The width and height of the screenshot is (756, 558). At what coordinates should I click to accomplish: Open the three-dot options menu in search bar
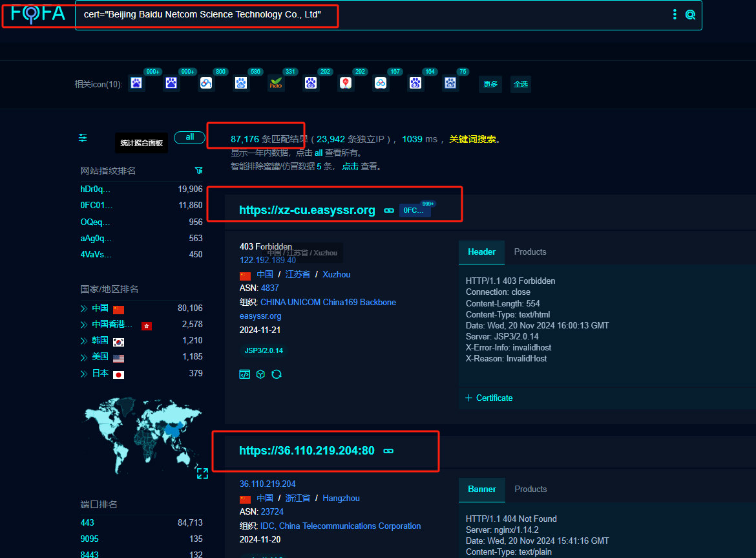click(675, 14)
